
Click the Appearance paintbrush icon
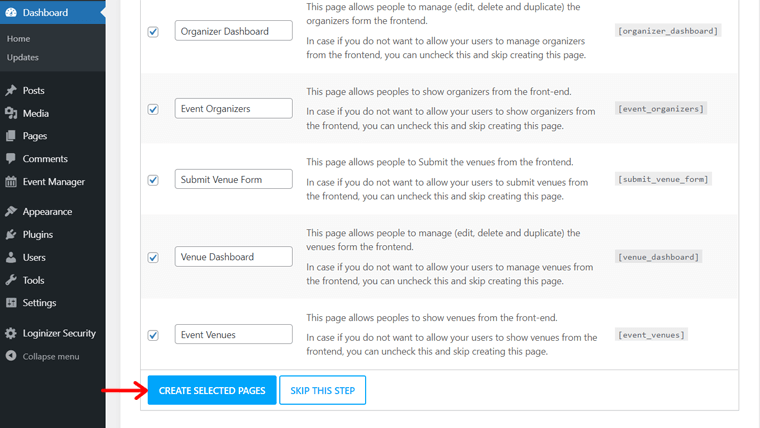pyautogui.click(x=11, y=212)
